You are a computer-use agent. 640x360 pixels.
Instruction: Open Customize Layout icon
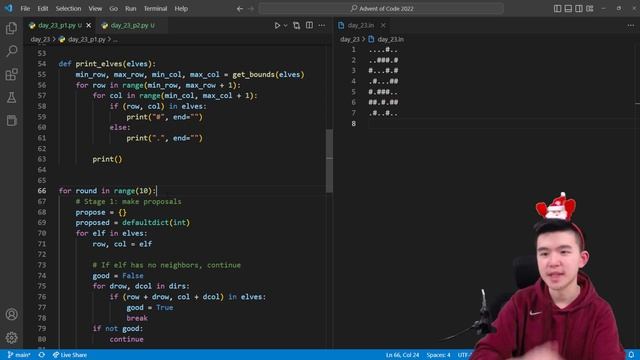tap(589, 9)
